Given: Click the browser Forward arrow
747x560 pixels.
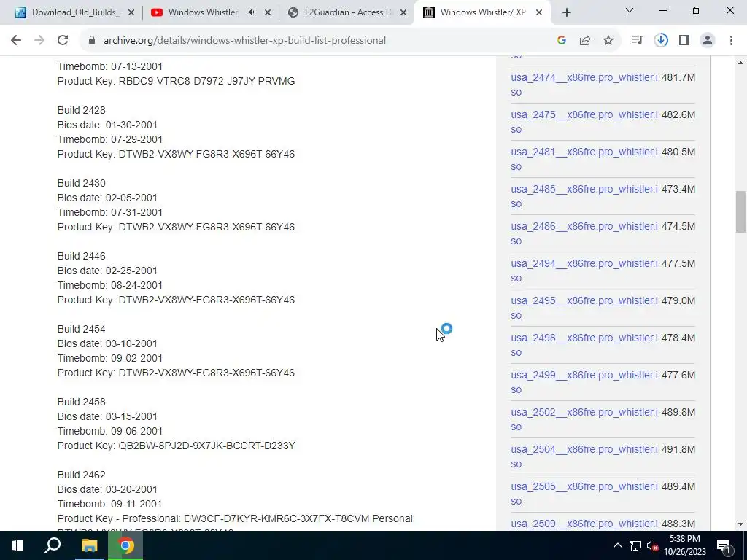Looking at the screenshot, I should pyautogui.click(x=39, y=41).
